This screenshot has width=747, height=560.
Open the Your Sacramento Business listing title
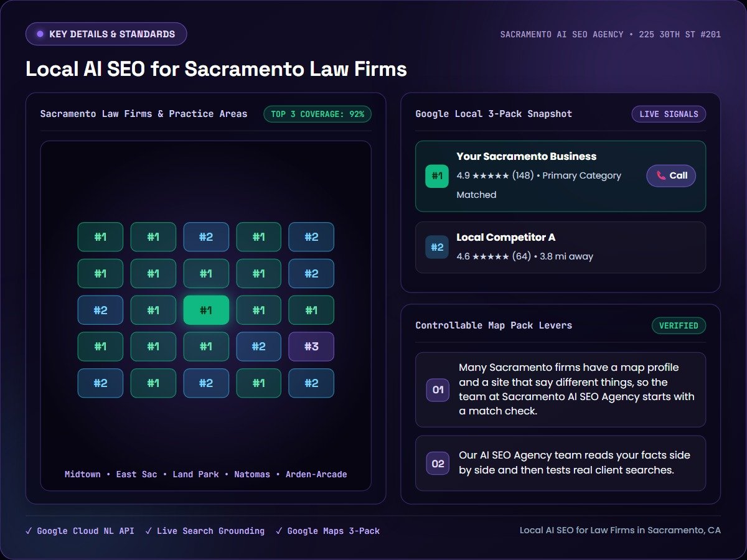(527, 157)
